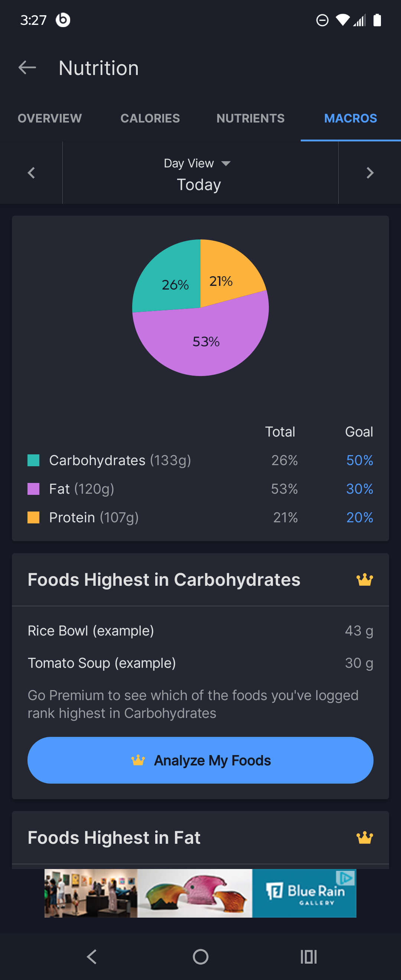Tap the Android home navigation button

(x=200, y=957)
